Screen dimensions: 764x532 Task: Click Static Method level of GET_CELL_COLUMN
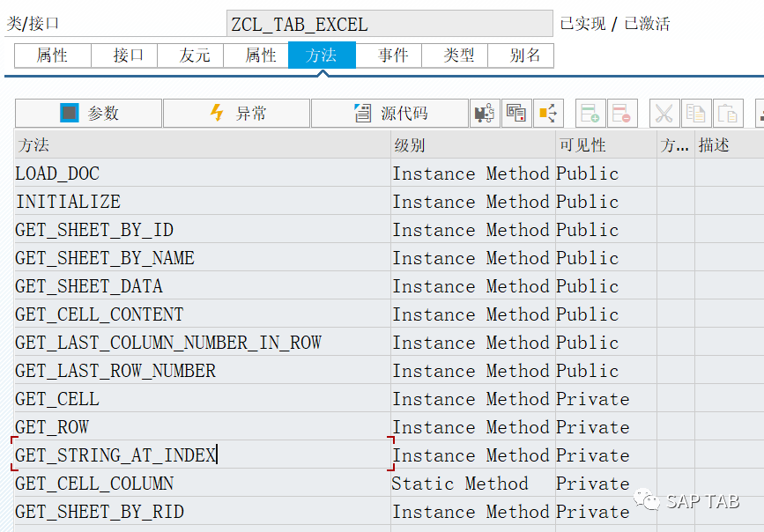pyautogui.click(x=473, y=484)
